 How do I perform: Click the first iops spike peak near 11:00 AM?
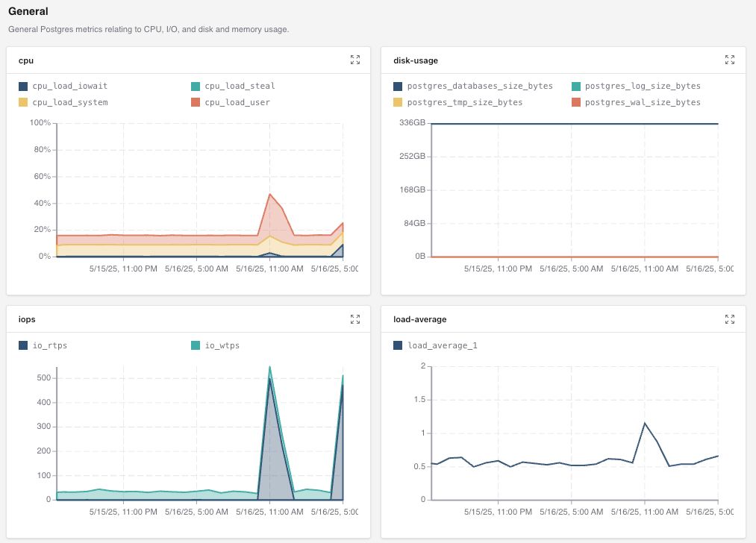pyautogui.click(x=269, y=367)
